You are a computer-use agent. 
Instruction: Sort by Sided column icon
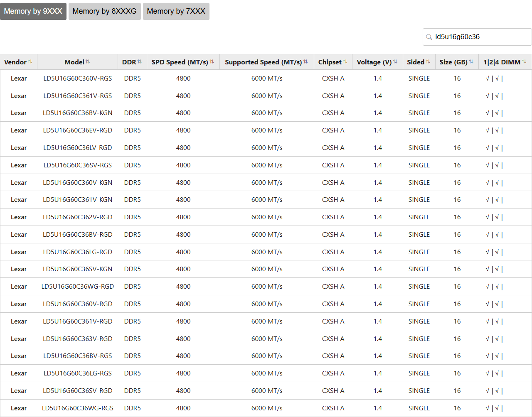pyautogui.click(x=428, y=62)
